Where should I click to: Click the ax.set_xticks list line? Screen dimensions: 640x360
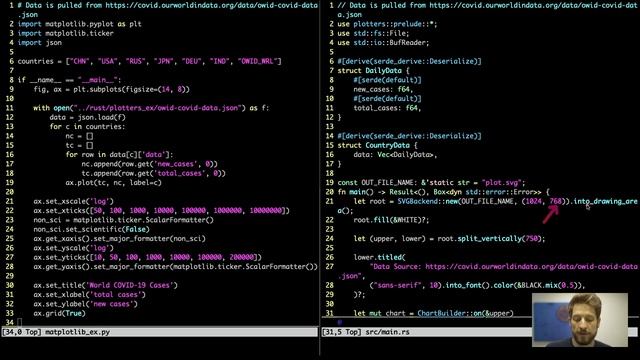click(161, 211)
